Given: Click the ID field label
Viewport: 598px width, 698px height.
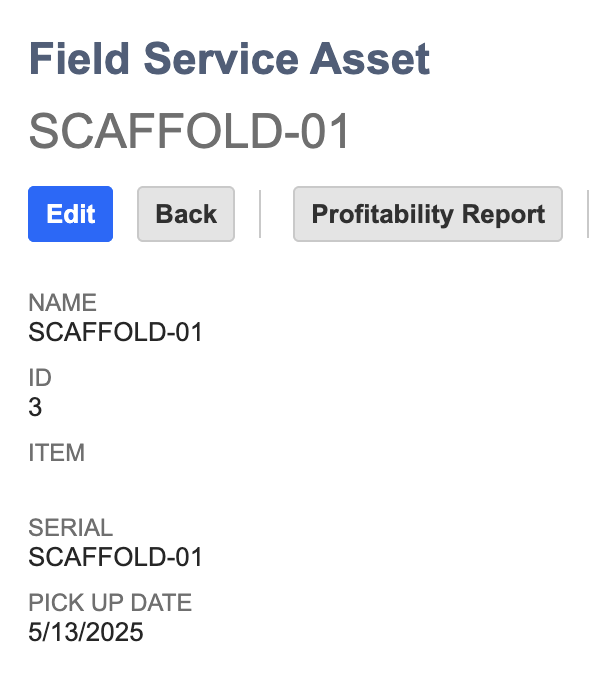Looking at the screenshot, I should point(40,377).
